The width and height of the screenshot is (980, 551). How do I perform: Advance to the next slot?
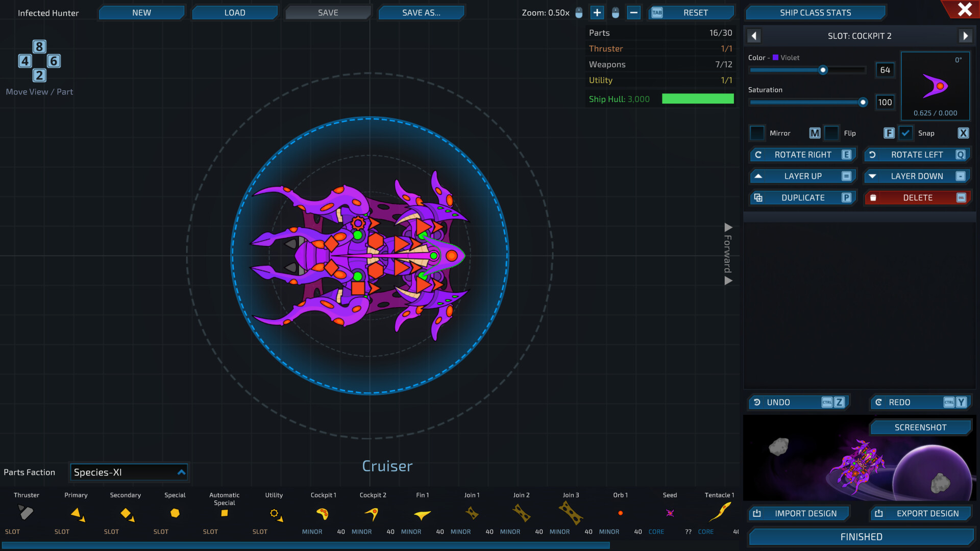[x=965, y=36]
